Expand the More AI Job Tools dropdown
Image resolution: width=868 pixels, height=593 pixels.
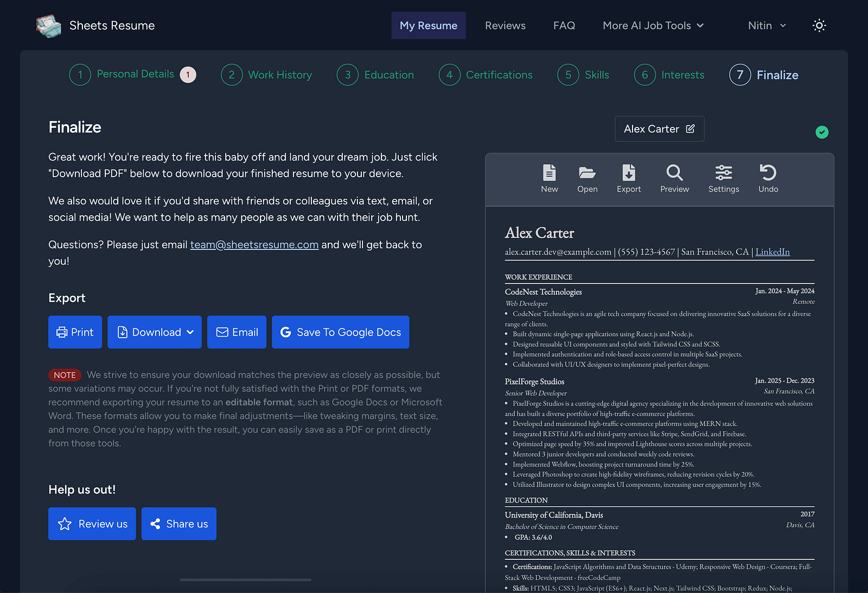pyautogui.click(x=653, y=25)
